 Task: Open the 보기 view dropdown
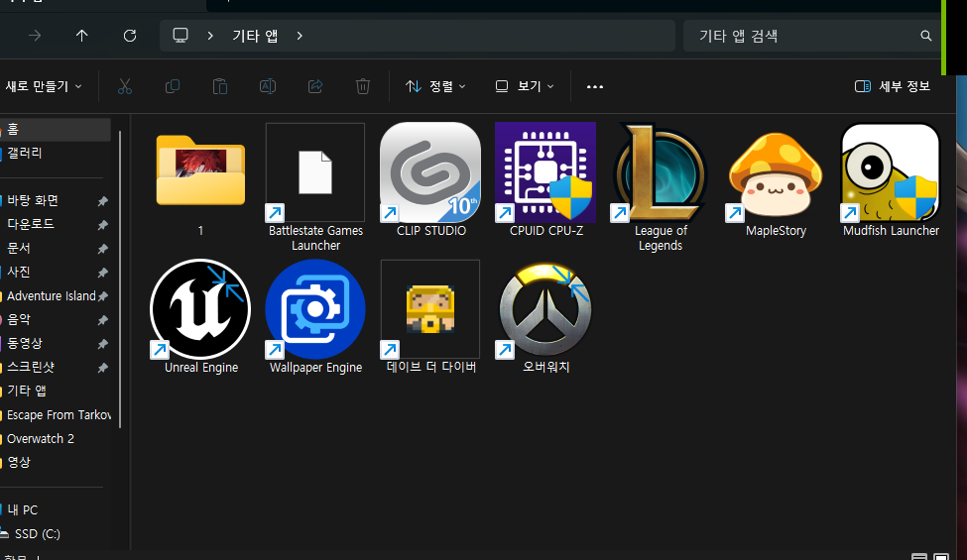(525, 86)
